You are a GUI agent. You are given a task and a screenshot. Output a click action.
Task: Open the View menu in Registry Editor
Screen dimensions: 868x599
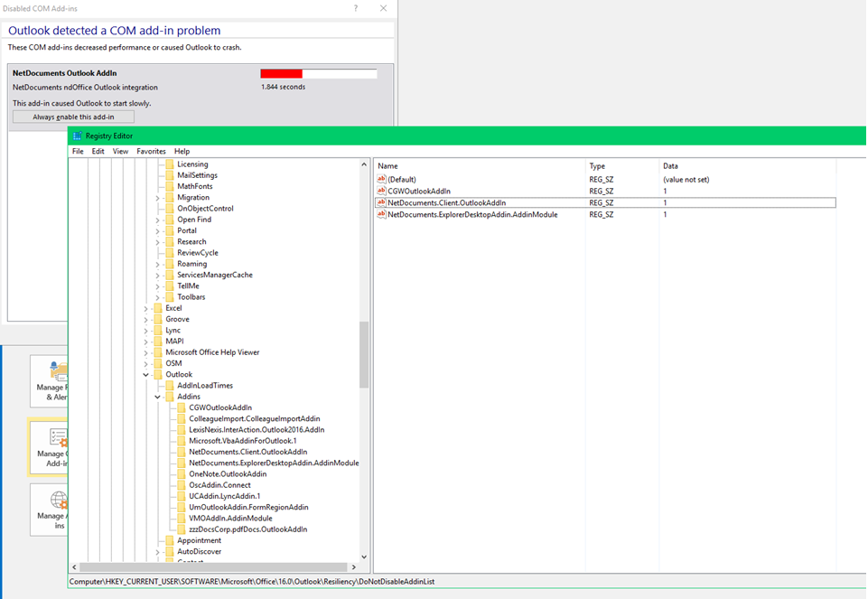(120, 151)
